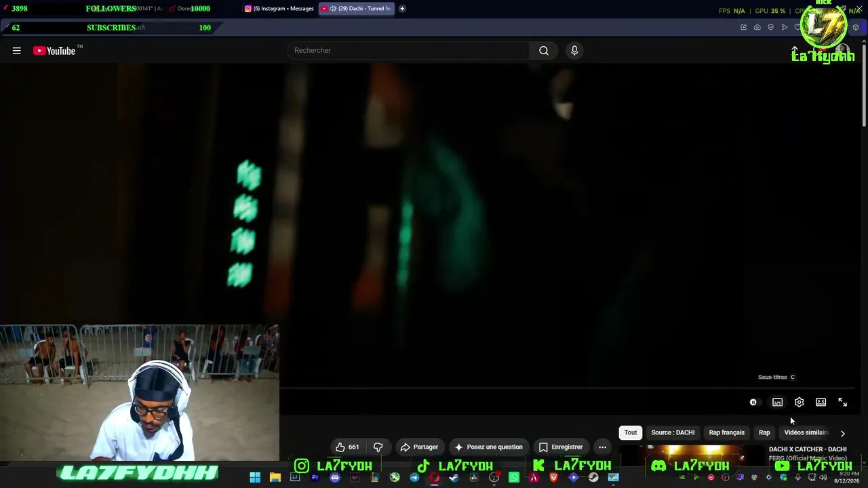Save video with the Enregistrer button
Image resolution: width=868 pixels, height=488 pixels.
[x=561, y=447]
